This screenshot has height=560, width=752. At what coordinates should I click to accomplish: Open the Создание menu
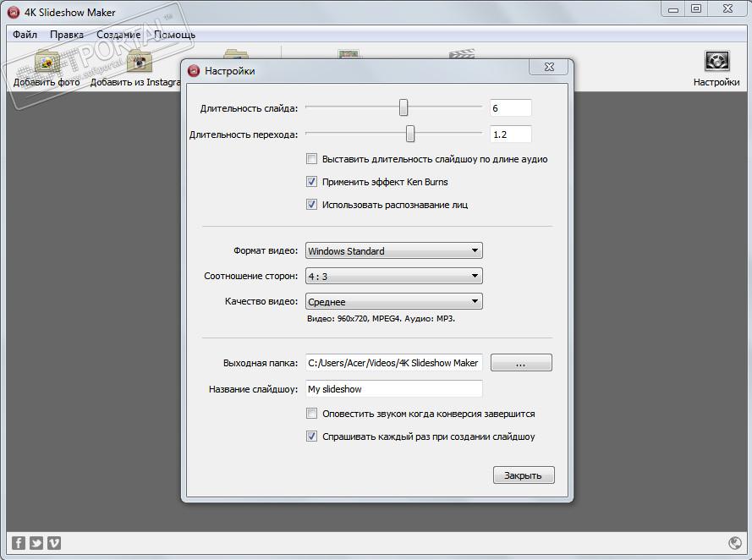tap(118, 35)
